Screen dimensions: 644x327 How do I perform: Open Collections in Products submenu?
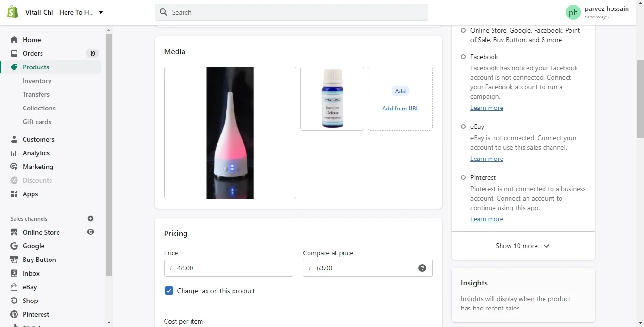(39, 108)
